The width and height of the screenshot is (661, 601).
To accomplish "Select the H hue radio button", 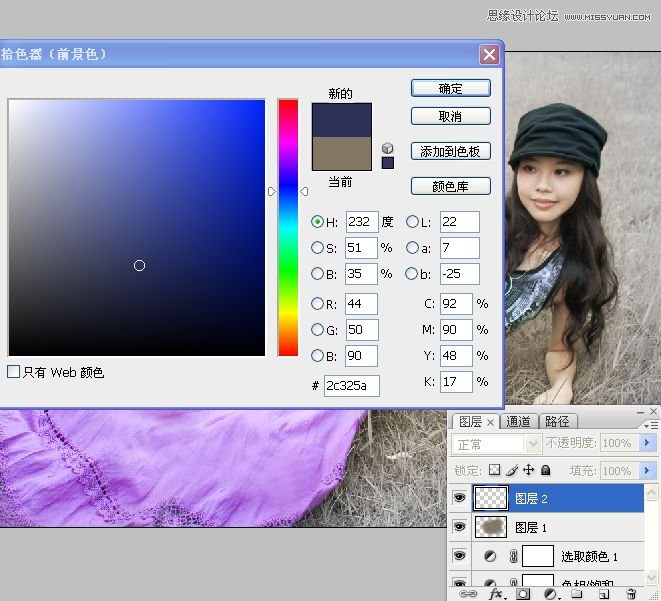I will point(317,222).
